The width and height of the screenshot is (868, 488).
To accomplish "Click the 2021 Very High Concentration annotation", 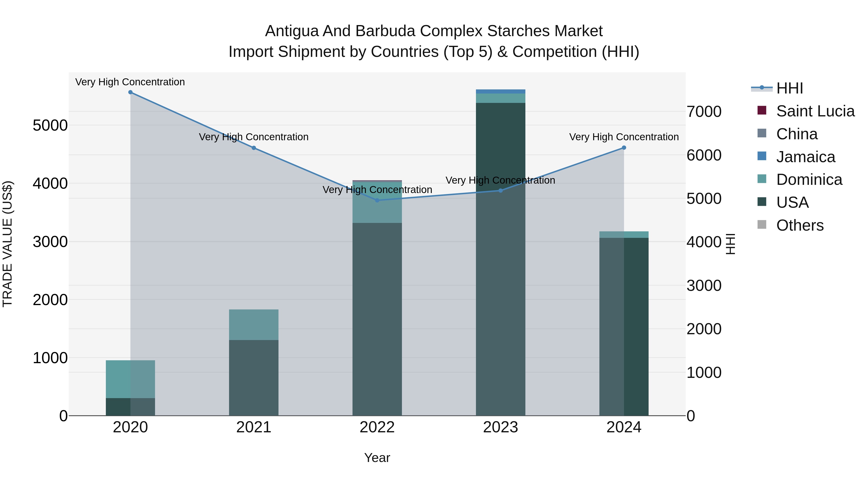I will tap(254, 137).
